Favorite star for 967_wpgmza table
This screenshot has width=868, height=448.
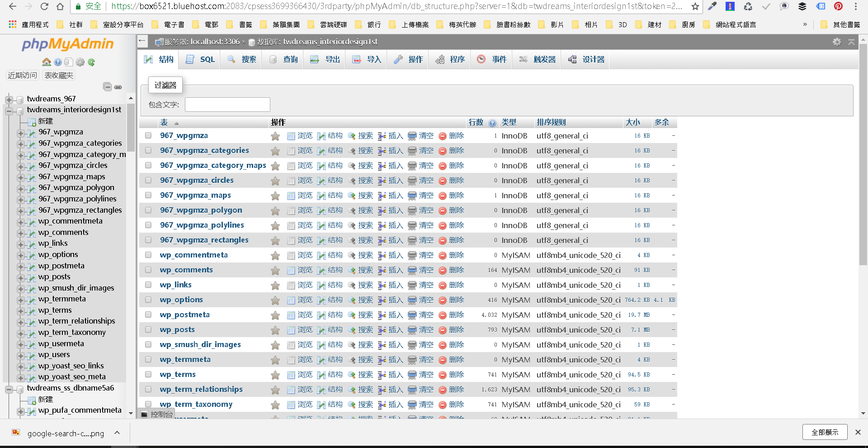pyautogui.click(x=275, y=136)
